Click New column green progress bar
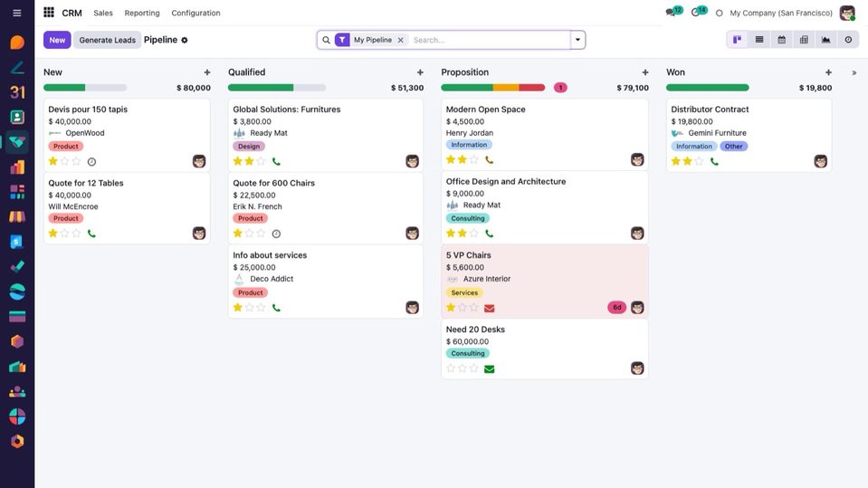The image size is (868, 488). pyautogui.click(x=64, y=88)
